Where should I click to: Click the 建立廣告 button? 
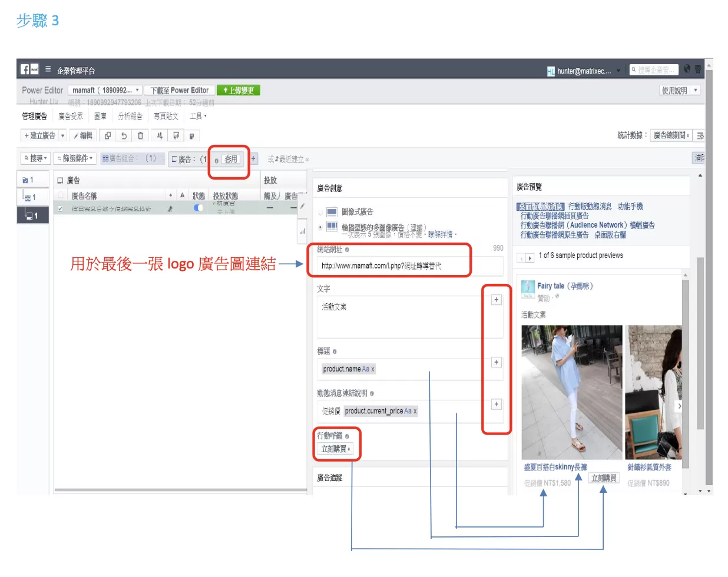pyautogui.click(x=40, y=135)
